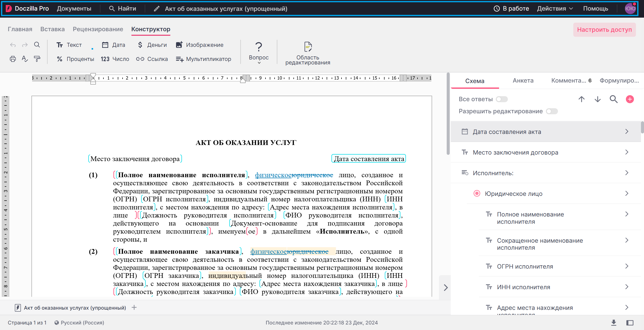Toggle the 'Все ответы' switch
This screenshot has height=330, width=644.
[502, 99]
